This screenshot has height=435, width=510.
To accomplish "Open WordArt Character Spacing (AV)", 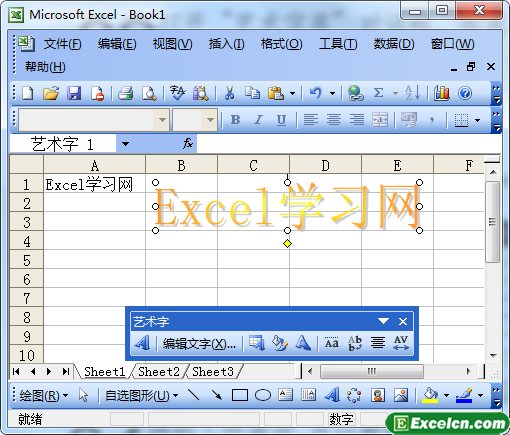I will pyautogui.click(x=401, y=343).
